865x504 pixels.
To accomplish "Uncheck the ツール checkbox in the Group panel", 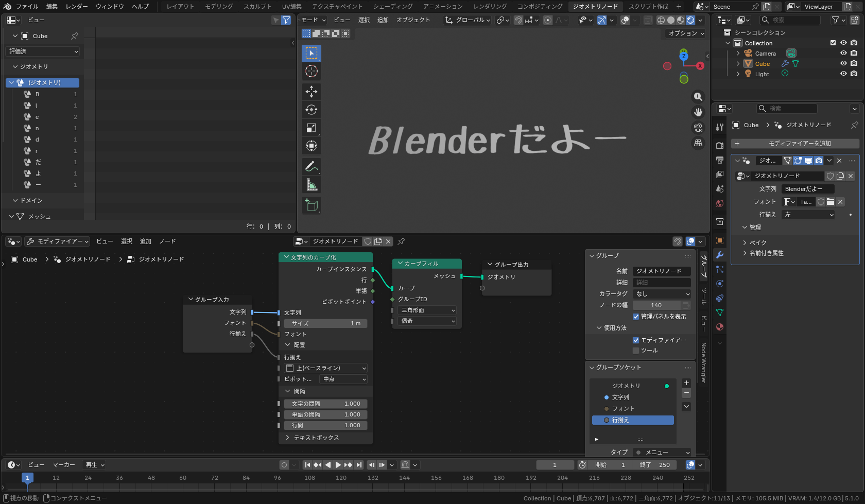I will [636, 350].
